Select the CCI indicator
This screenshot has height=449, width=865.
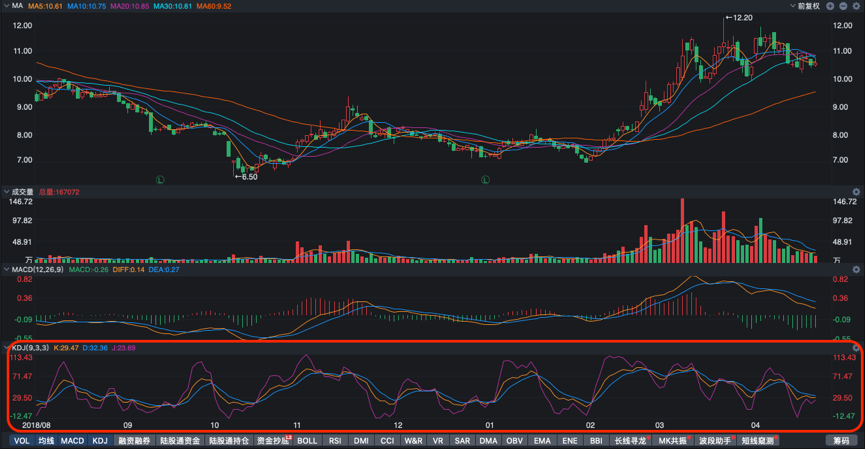(x=387, y=441)
